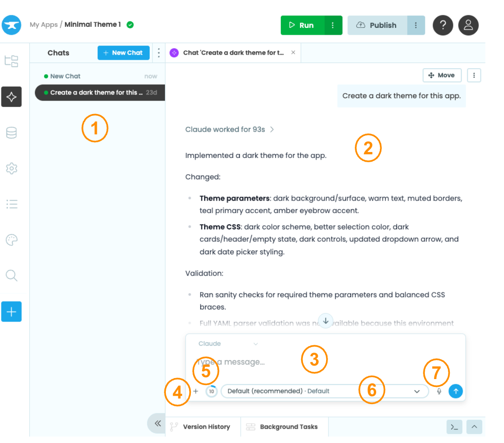
Task: Open the search magnifier icon in sidebar
Action: 12,276
